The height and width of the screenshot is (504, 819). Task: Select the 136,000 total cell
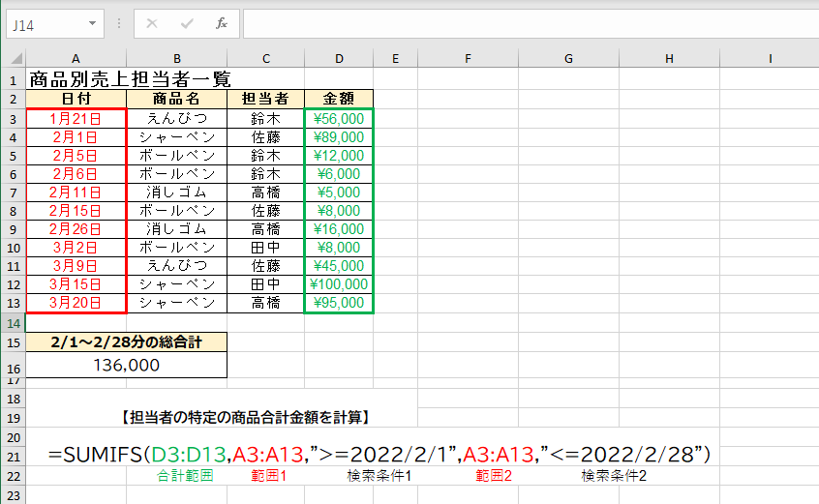point(126,365)
